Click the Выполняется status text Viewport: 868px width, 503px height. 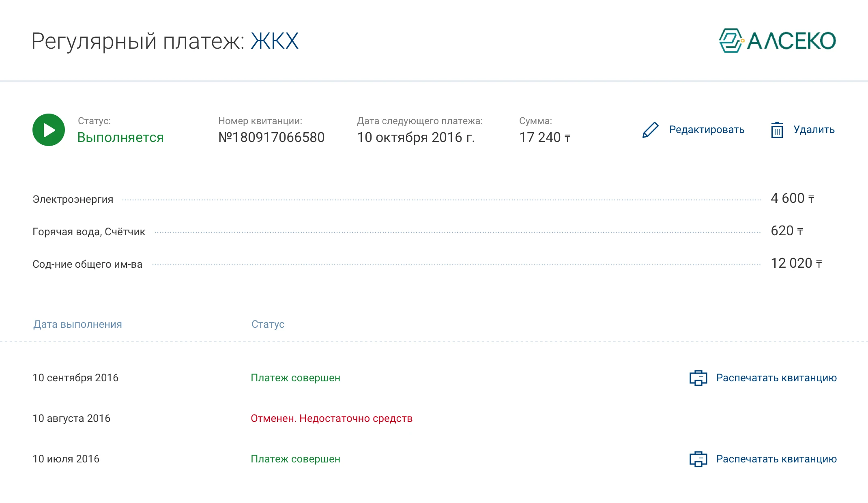[120, 138]
